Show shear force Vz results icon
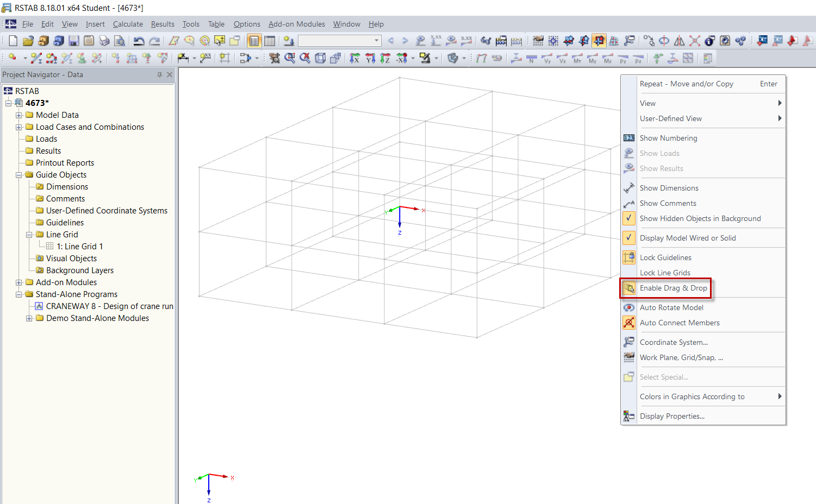The height and width of the screenshot is (504, 816). tap(562, 58)
